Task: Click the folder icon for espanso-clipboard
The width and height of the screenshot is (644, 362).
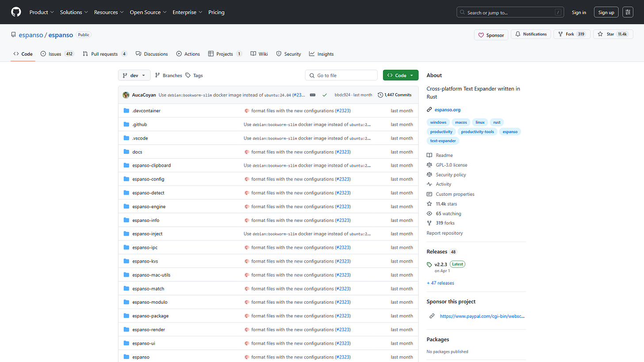Action: pos(126,165)
